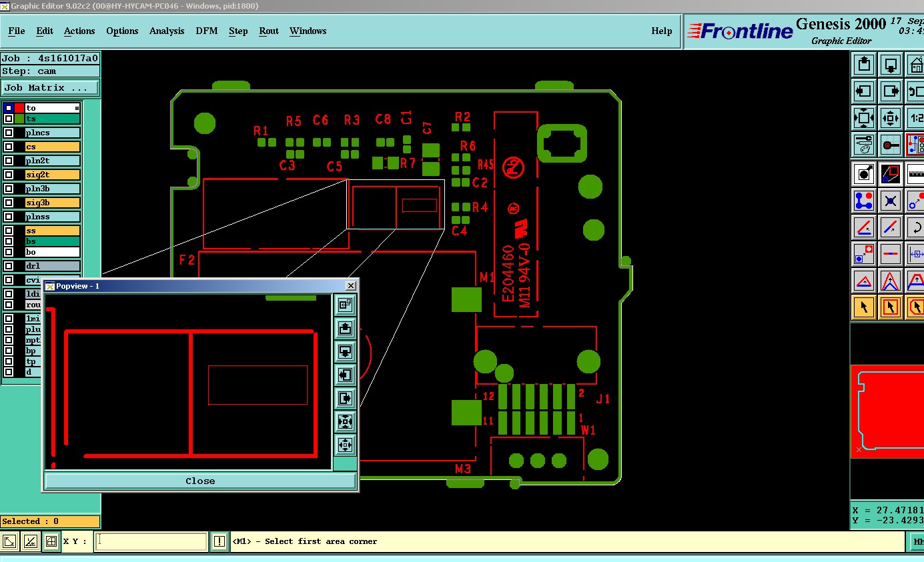Open the Rout menu
924x562 pixels.
pyautogui.click(x=269, y=31)
